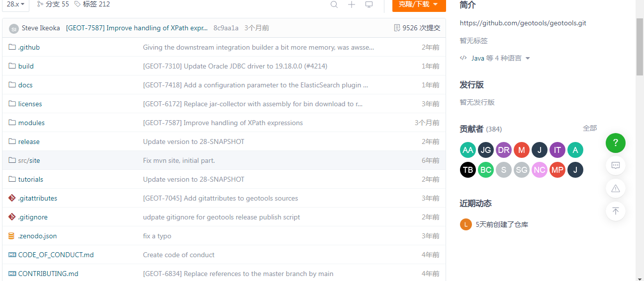This screenshot has height=281, width=644.
Task: Open the release folder
Action: 29,141
